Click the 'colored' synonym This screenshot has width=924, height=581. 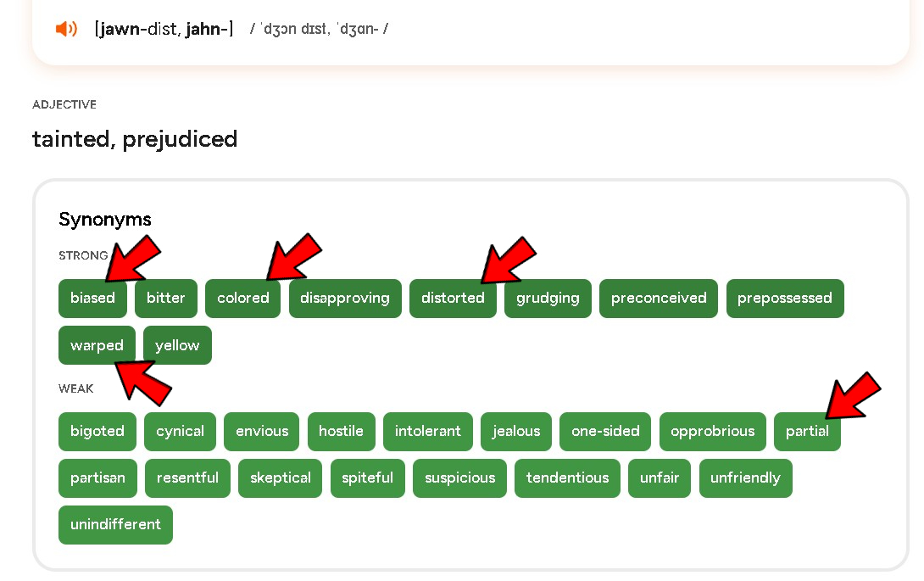(x=242, y=299)
